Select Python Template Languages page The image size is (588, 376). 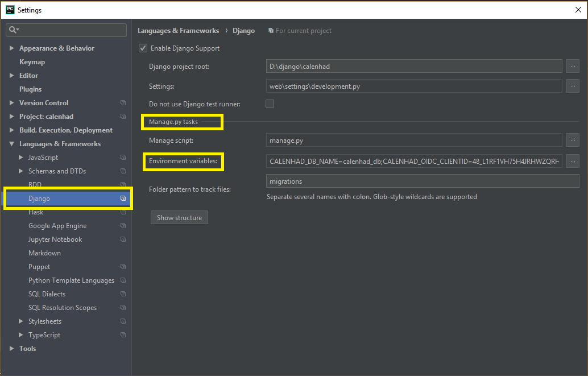click(x=71, y=280)
